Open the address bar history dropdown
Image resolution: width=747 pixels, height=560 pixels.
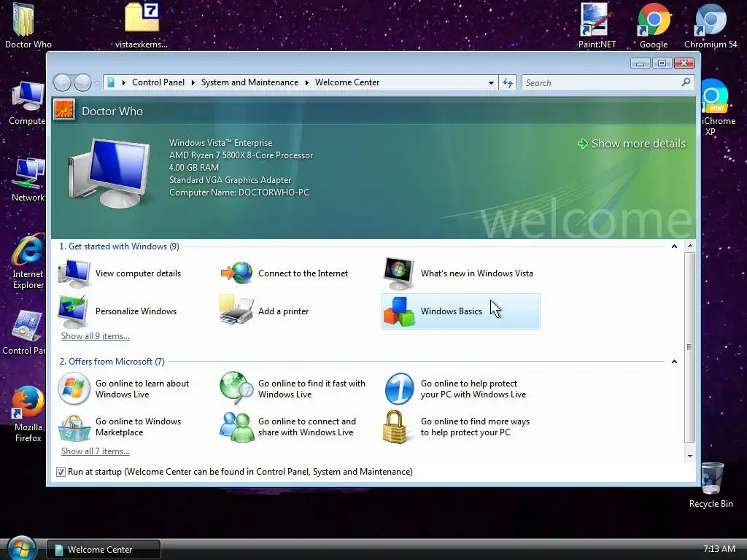click(491, 83)
